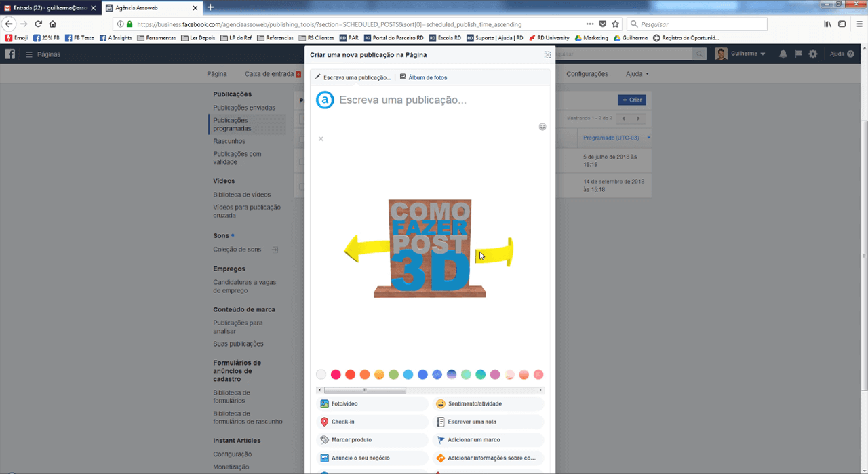The height and width of the screenshot is (474, 868).
Task: Expand the post dialog to full screen
Action: [547, 55]
